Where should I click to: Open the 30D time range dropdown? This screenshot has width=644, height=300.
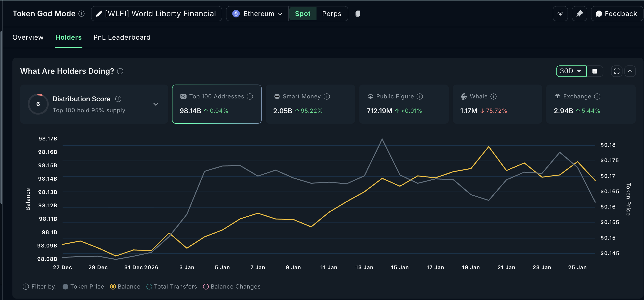point(571,71)
